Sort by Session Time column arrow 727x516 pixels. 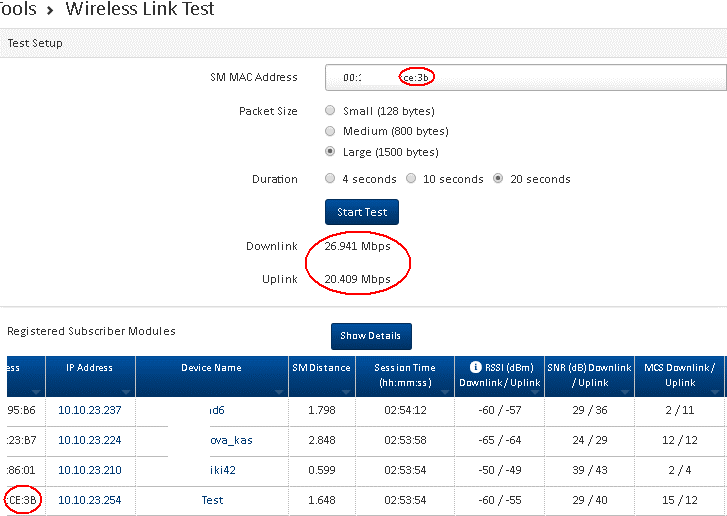click(x=445, y=392)
